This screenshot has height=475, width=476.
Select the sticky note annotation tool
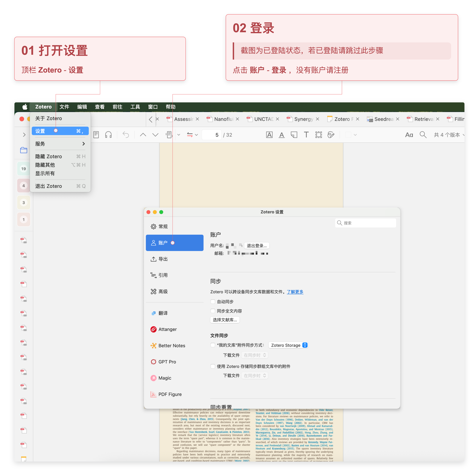click(x=294, y=135)
